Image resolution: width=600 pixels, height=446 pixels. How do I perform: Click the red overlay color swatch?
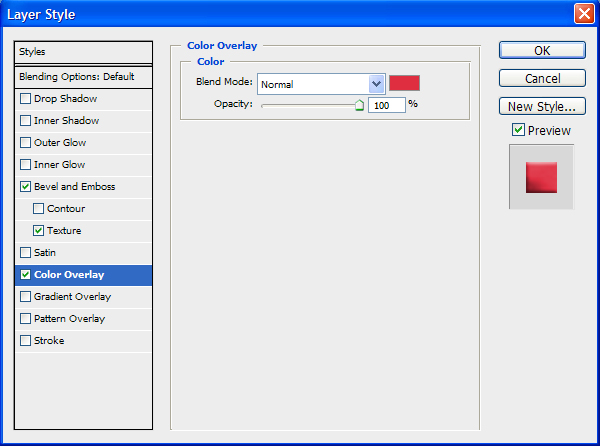pos(405,83)
